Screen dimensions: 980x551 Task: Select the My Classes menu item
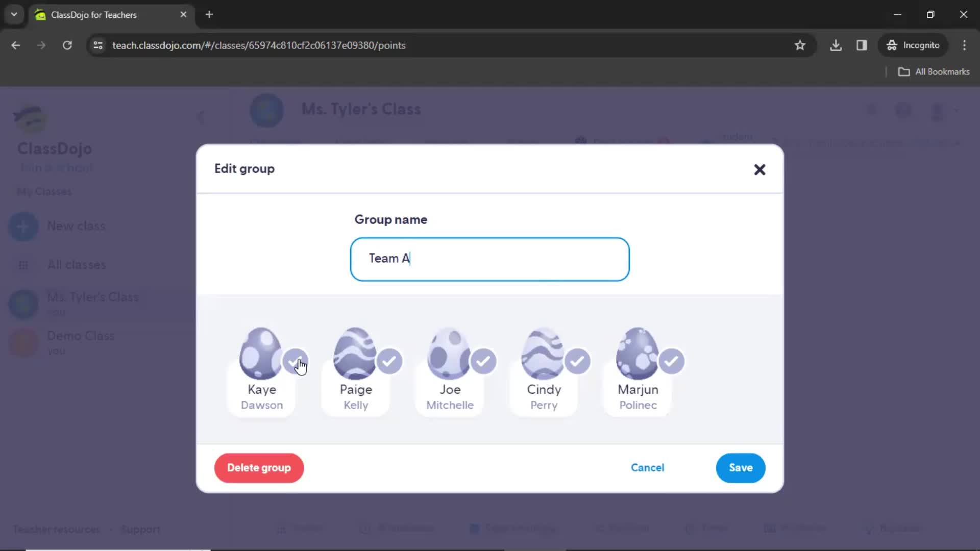pyautogui.click(x=44, y=191)
